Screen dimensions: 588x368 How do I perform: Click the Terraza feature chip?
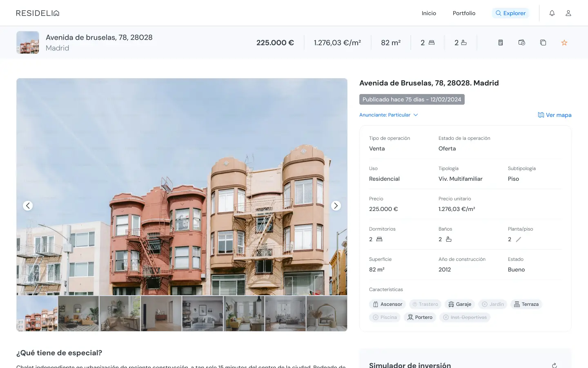click(x=526, y=304)
